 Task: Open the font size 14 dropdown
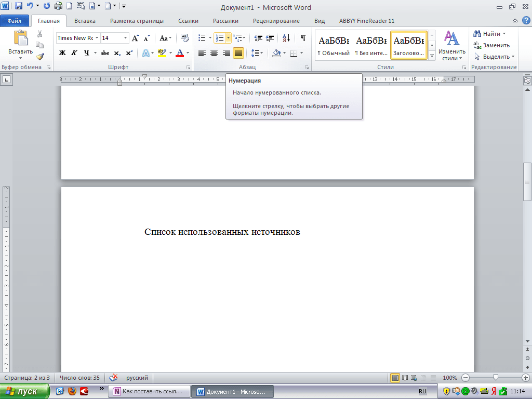pyautogui.click(x=125, y=38)
